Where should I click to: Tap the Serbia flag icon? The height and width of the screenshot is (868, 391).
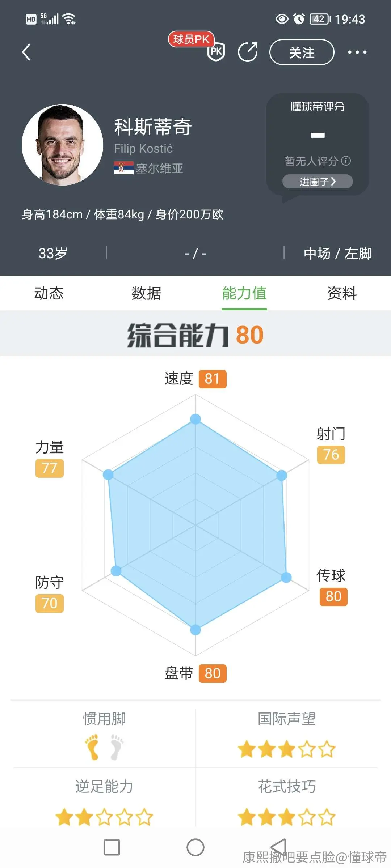click(123, 168)
